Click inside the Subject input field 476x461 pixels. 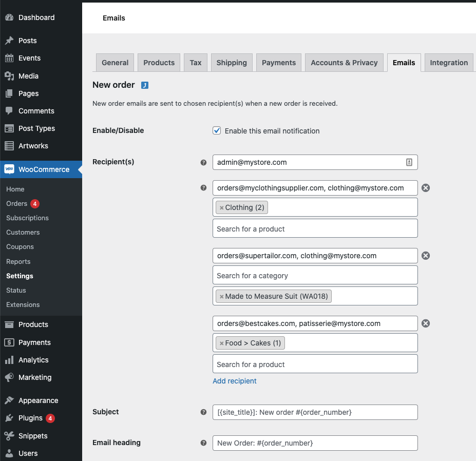coord(315,412)
